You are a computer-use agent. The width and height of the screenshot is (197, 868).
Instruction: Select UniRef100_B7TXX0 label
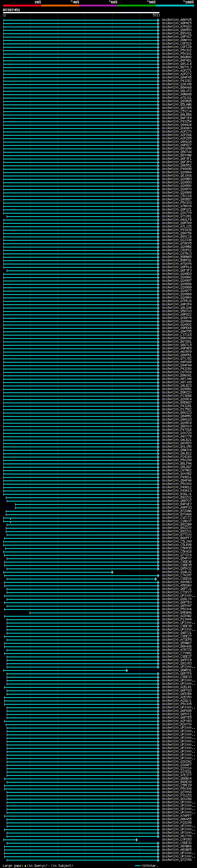point(177,535)
